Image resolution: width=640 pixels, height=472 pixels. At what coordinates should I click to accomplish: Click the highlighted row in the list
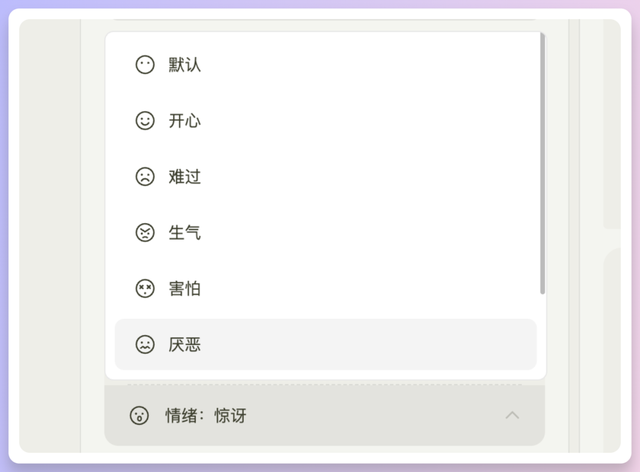325,345
